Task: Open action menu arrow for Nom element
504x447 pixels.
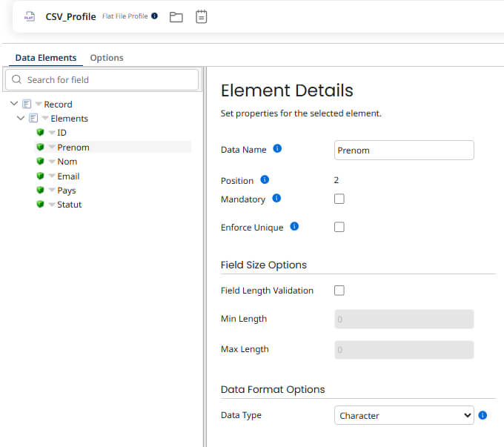Action: tap(52, 162)
